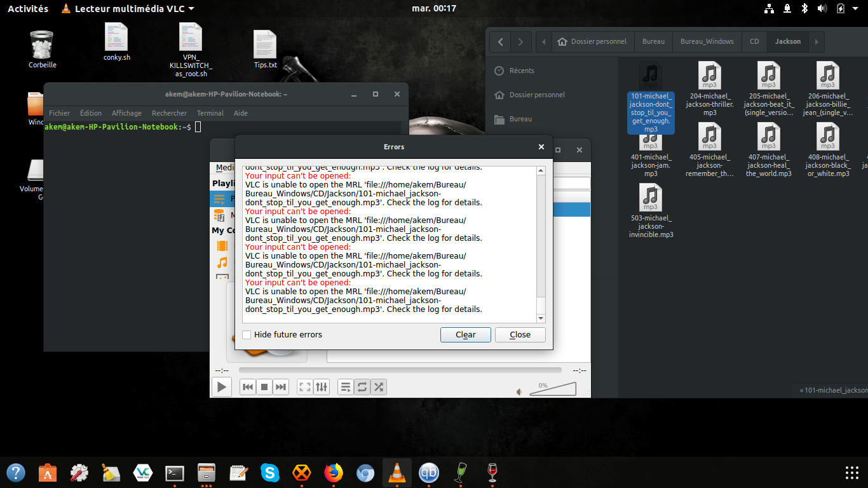Select 205-michael_jackson-beat_it mp3 file

769,89
